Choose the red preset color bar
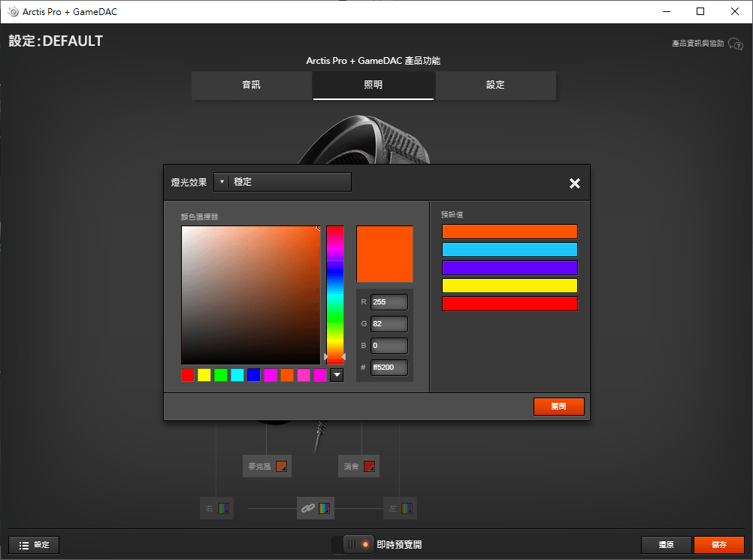The width and height of the screenshot is (753, 560). (x=510, y=304)
